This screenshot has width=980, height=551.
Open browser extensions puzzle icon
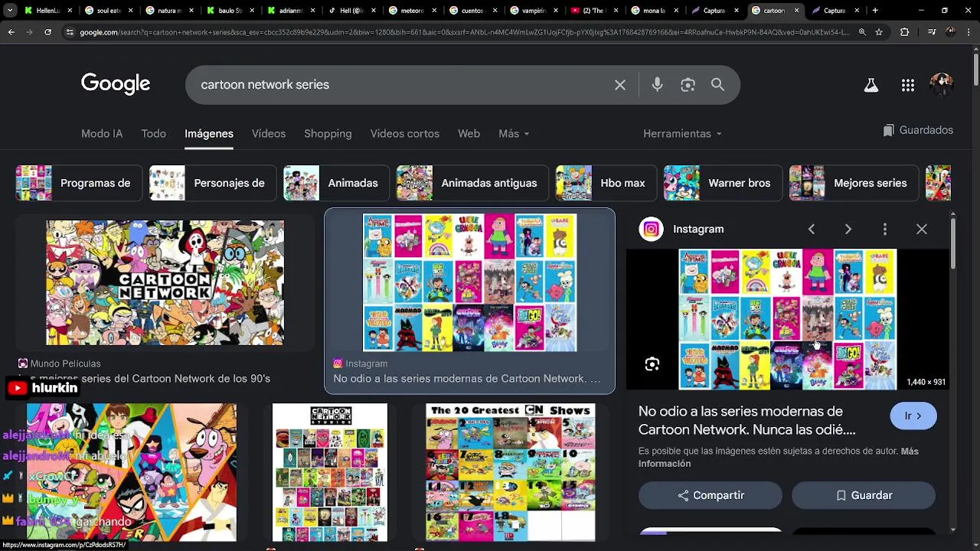click(x=904, y=32)
